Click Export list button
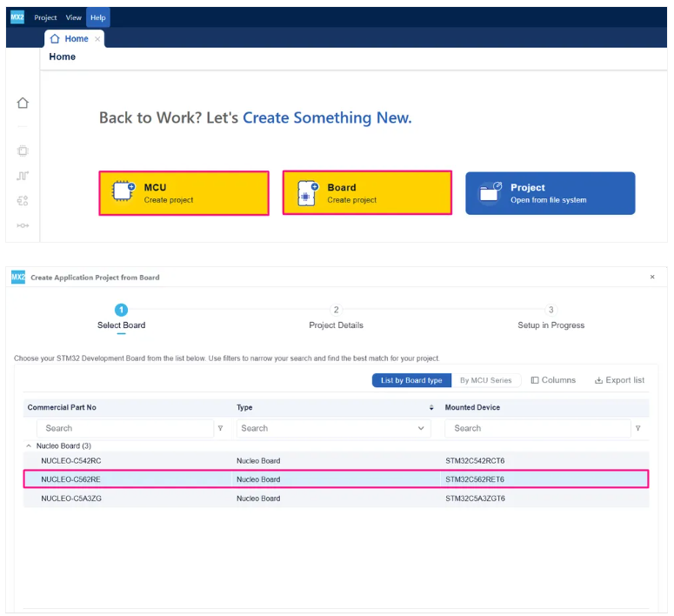 [619, 380]
